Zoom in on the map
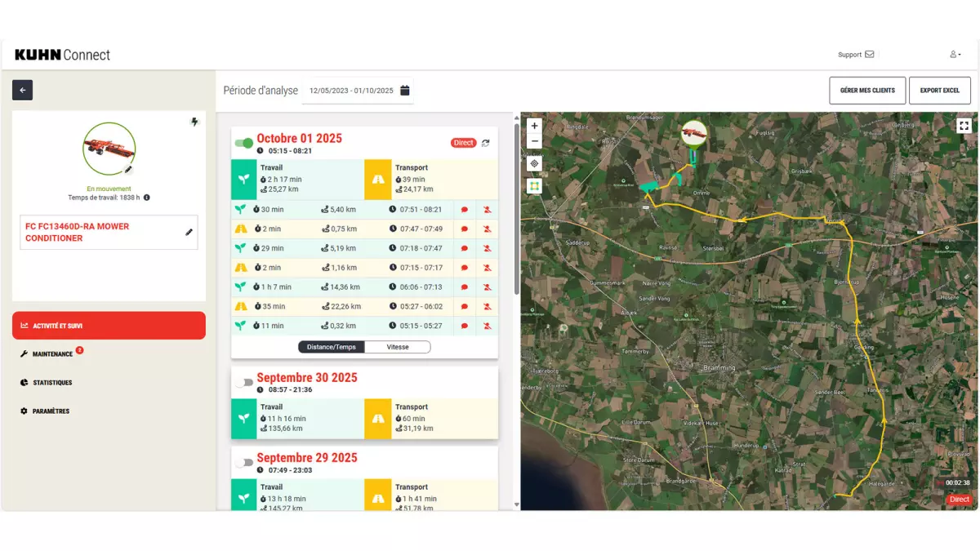Screen dimensions: 980x551 (x=534, y=127)
